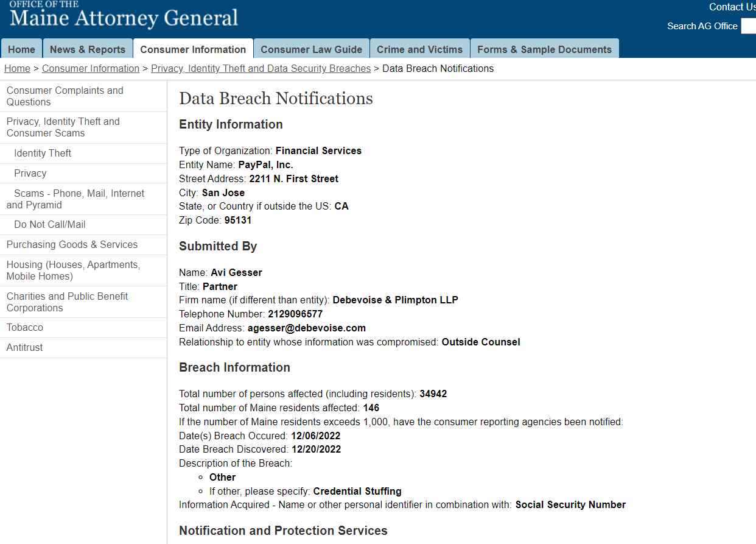
Task: Click the Search AG Office input box
Action: click(x=749, y=26)
